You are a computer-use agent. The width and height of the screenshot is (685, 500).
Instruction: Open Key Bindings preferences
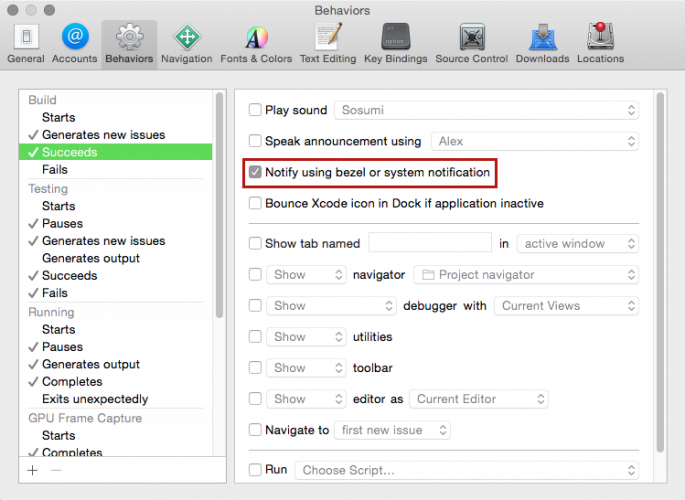click(394, 44)
